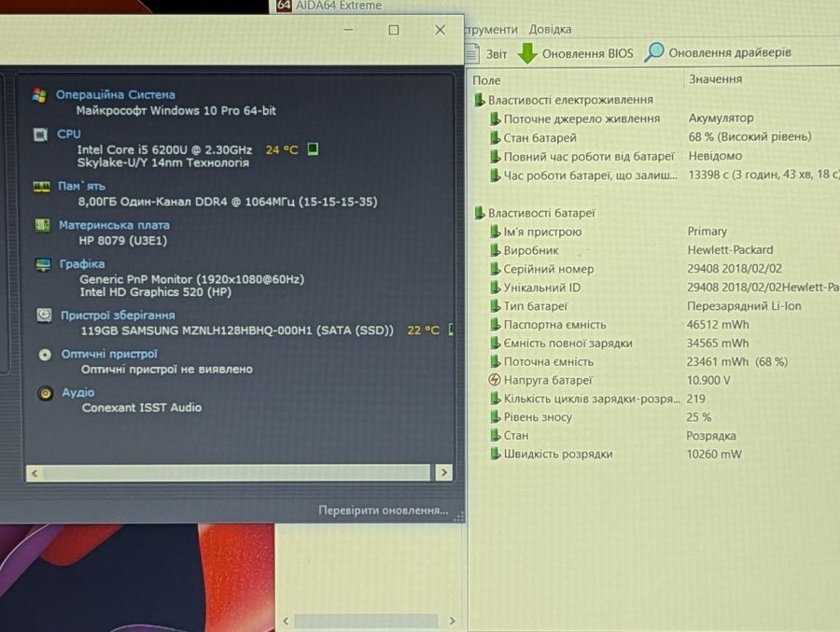Click AIDA64 bottom scrollbar left arrow
840x632 pixels.
coord(286,621)
